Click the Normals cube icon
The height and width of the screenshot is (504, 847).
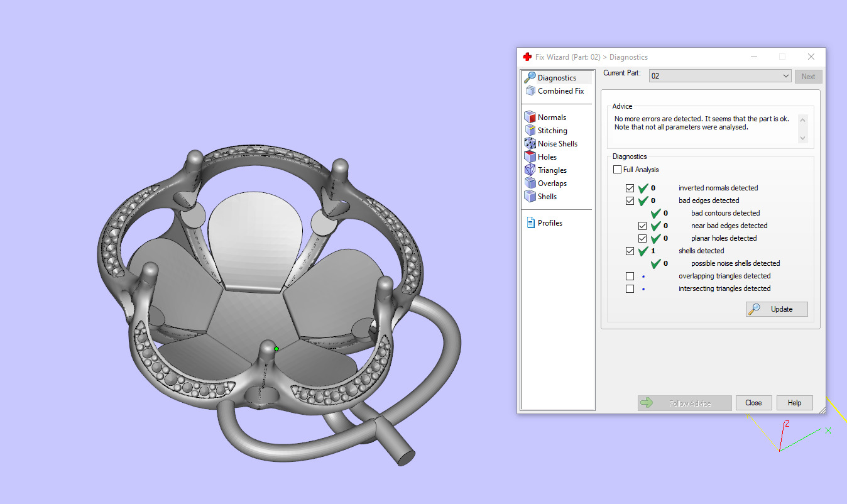(x=530, y=117)
